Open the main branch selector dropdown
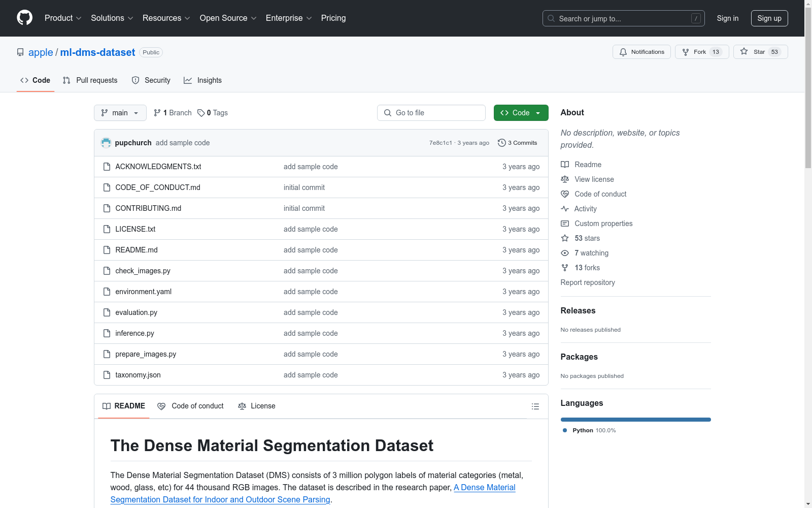The width and height of the screenshot is (812, 508). (x=120, y=113)
